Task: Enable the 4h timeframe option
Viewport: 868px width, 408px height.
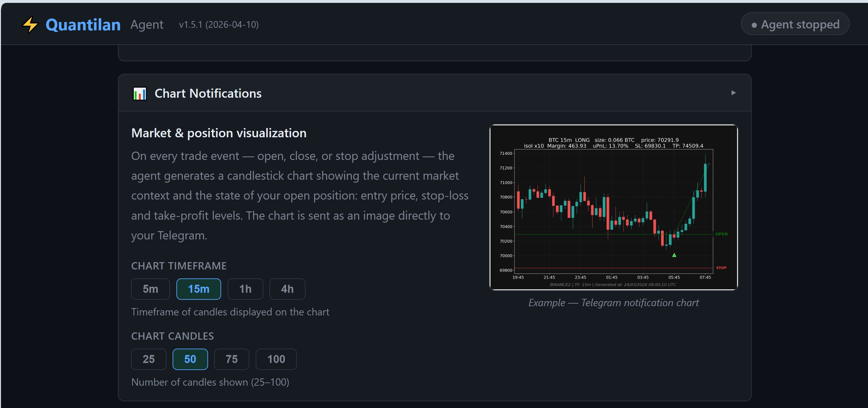Action: point(287,289)
